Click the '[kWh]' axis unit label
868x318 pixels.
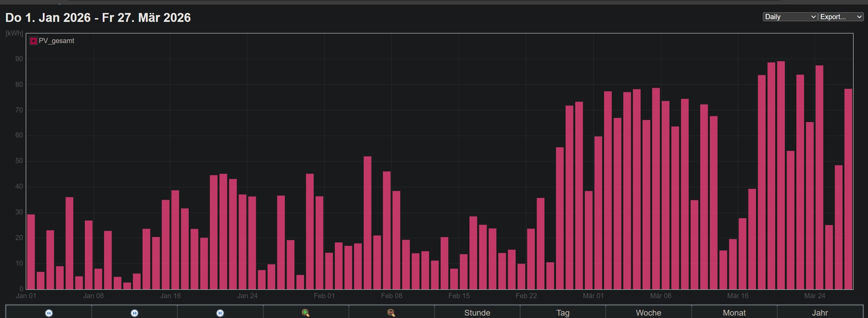14,34
